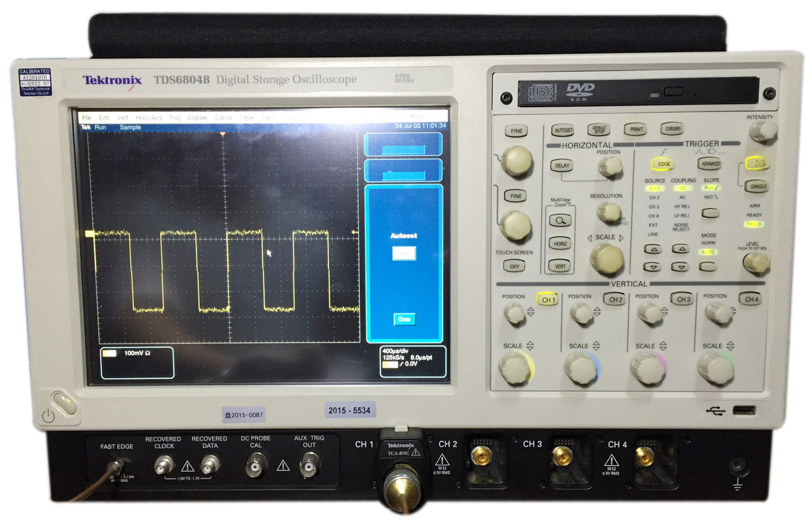Click the Autoset Undo button on screen
The image size is (812, 522).
(404, 254)
